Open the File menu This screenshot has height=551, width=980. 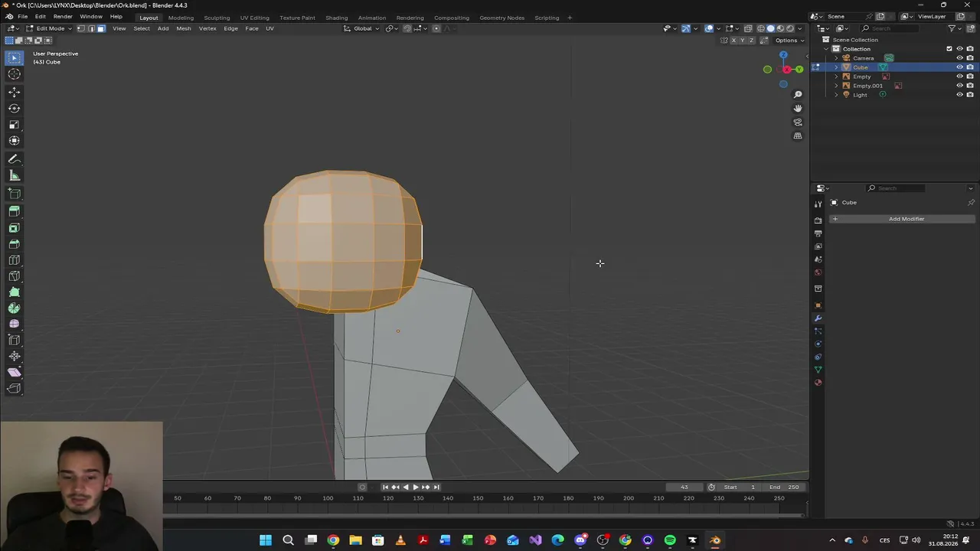[23, 17]
